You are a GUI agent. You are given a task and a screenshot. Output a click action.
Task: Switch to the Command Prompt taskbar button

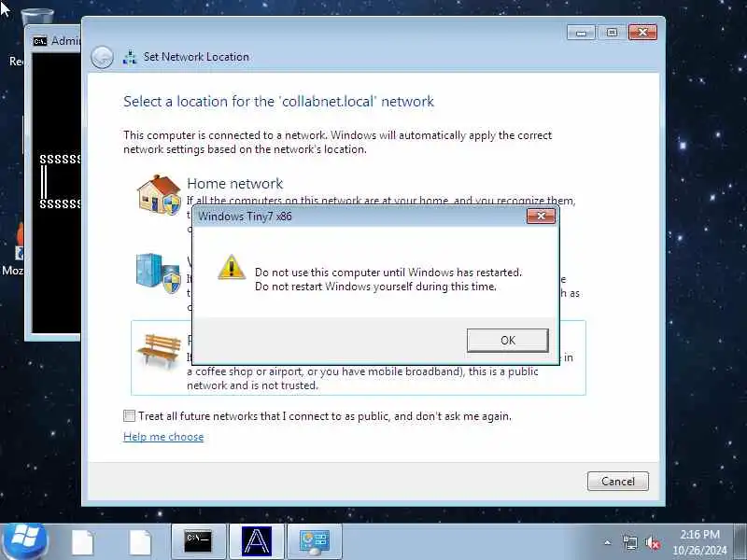[x=198, y=541]
